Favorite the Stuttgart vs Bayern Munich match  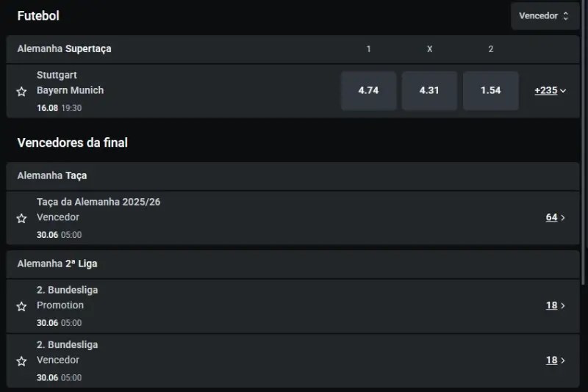coord(22,91)
